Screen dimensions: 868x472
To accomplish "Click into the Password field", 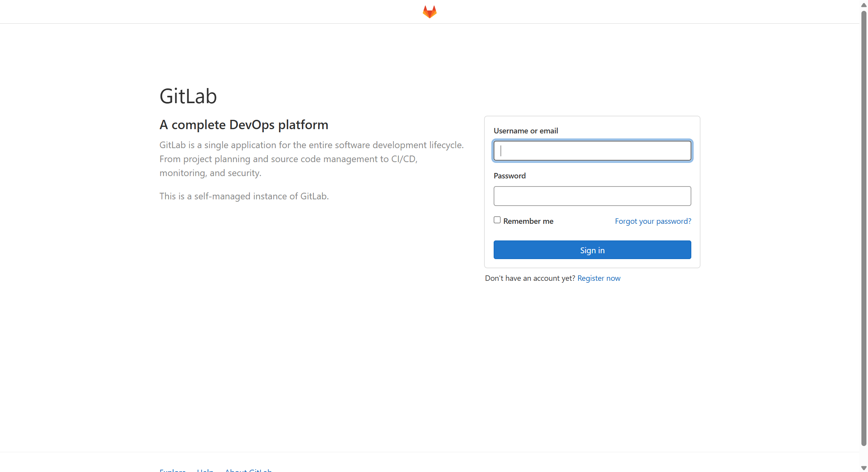I will pos(592,196).
